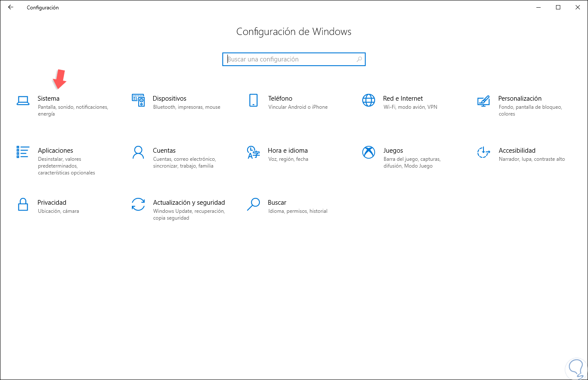Open the Actualización y seguridad sync icon
The height and width of the screenshot is (380, 588).
click(138, 204)
